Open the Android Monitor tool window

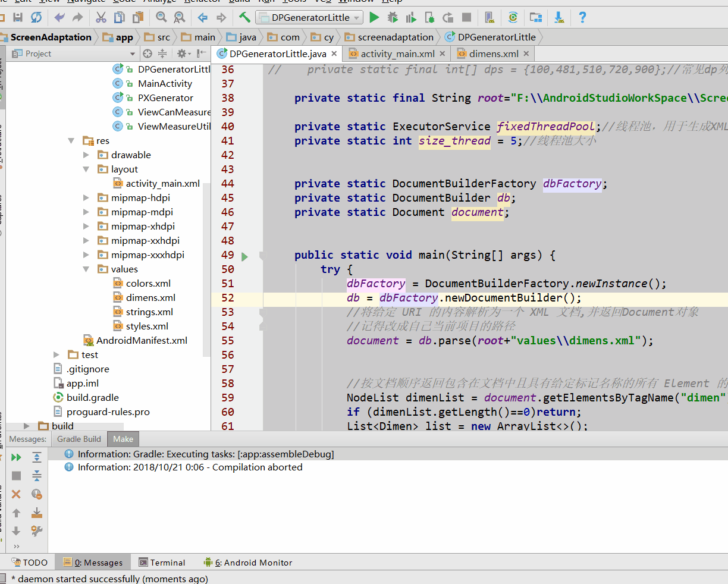(248, 563)
